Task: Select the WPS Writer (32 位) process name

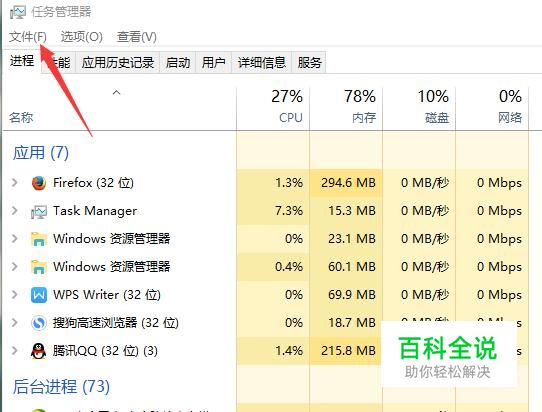Action: click(x=107, y=294)
